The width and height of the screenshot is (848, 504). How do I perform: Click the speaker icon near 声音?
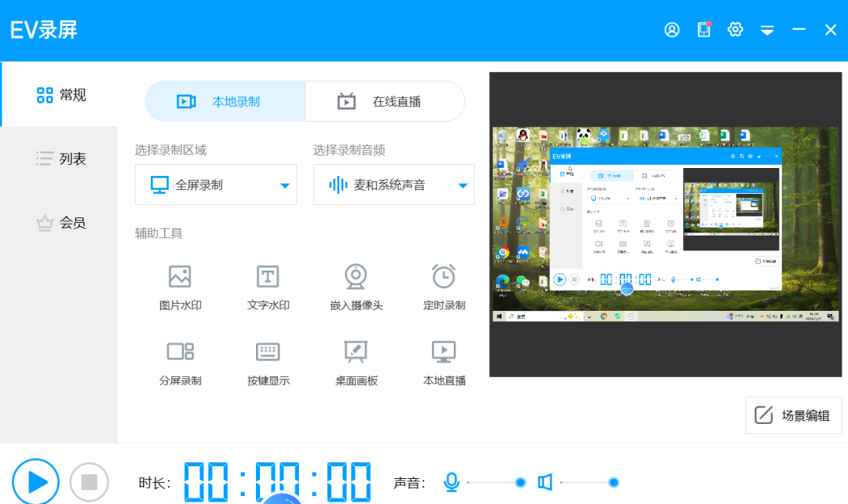coord(545,482)
